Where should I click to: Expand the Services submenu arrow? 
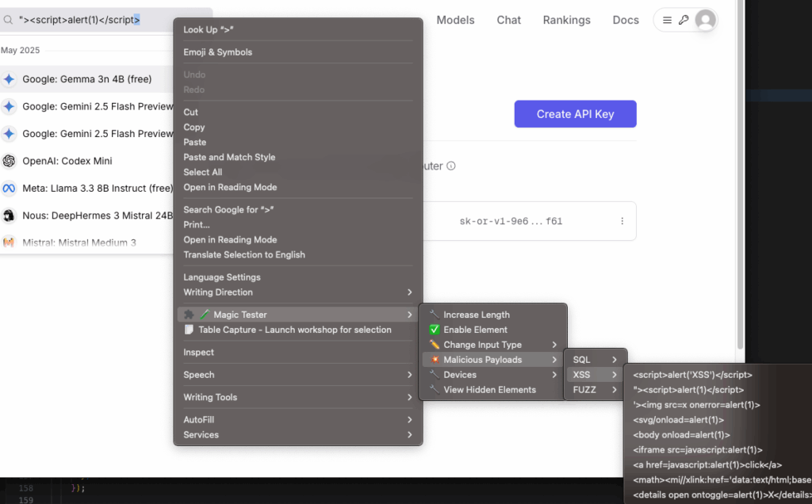[x=410, y=435]
